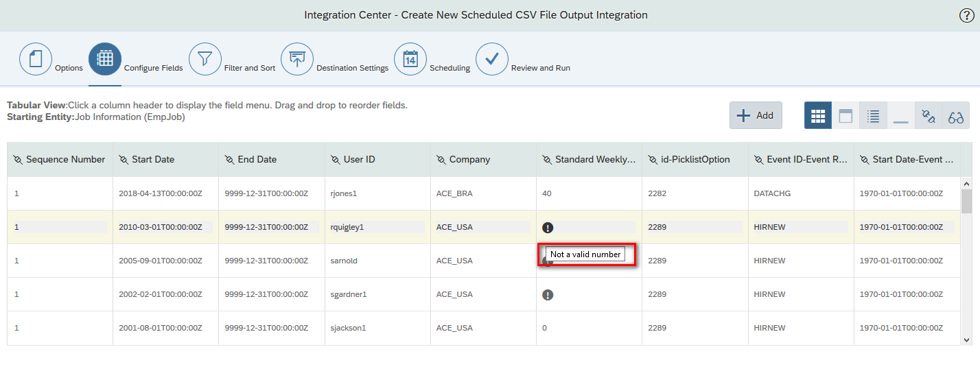
Task: Click the Review and Run step label
Action: click(x=541, y=68)
